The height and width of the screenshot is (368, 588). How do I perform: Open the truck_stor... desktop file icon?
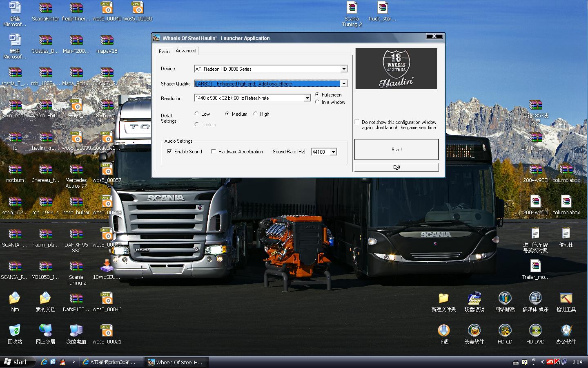382,8
